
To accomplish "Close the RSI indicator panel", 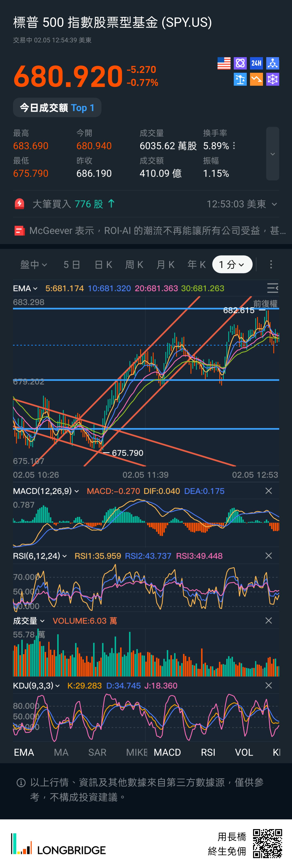I will [268, 556].
